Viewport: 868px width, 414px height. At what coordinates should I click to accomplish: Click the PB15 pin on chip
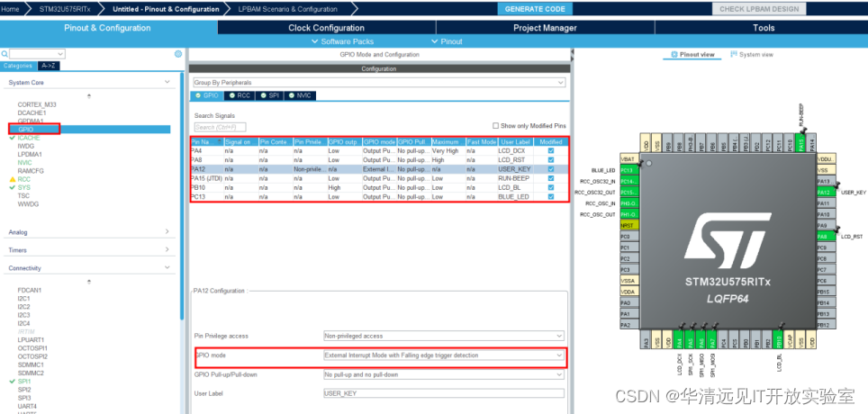click(x=825, y=292)
